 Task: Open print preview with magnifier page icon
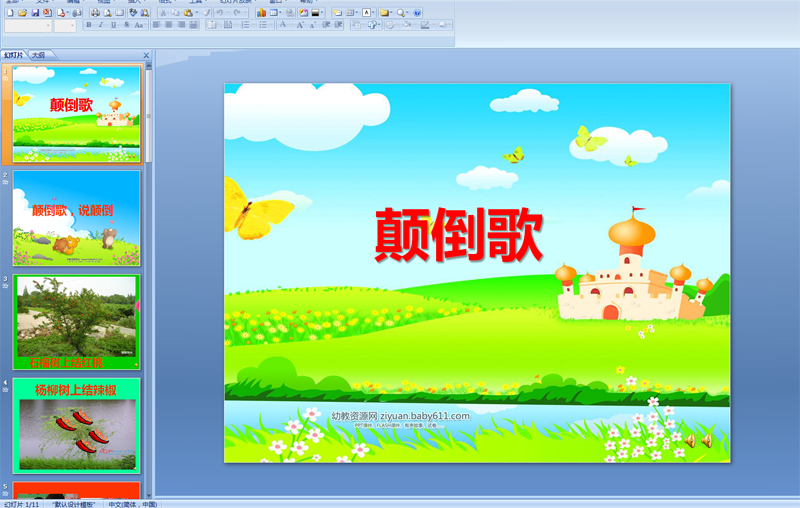click(108, 13)
